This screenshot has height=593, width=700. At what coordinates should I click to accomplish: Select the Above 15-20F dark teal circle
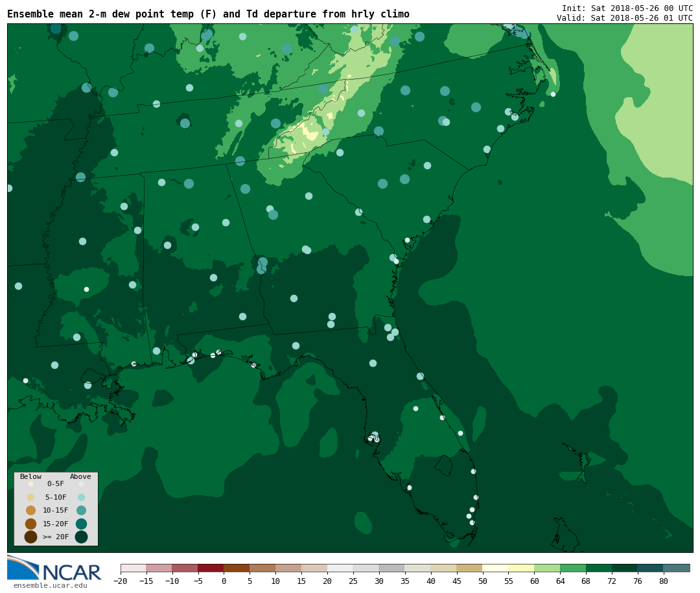[81, 524]
